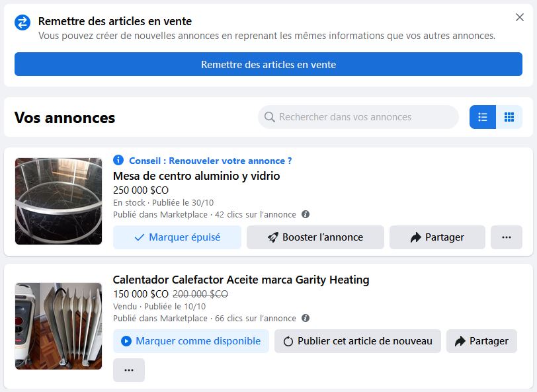Open more options for Mesa de centro
The image size is (537, 392).
pos(507,237)
